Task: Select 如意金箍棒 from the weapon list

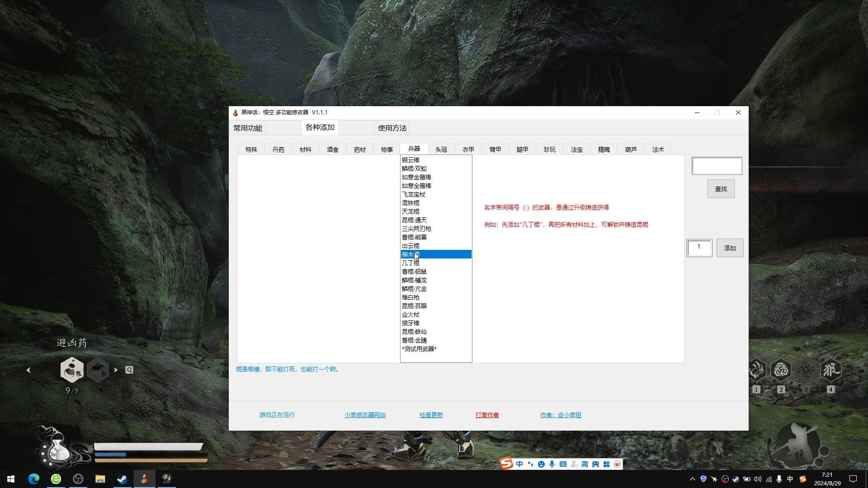Action: (x=416, y=177)
